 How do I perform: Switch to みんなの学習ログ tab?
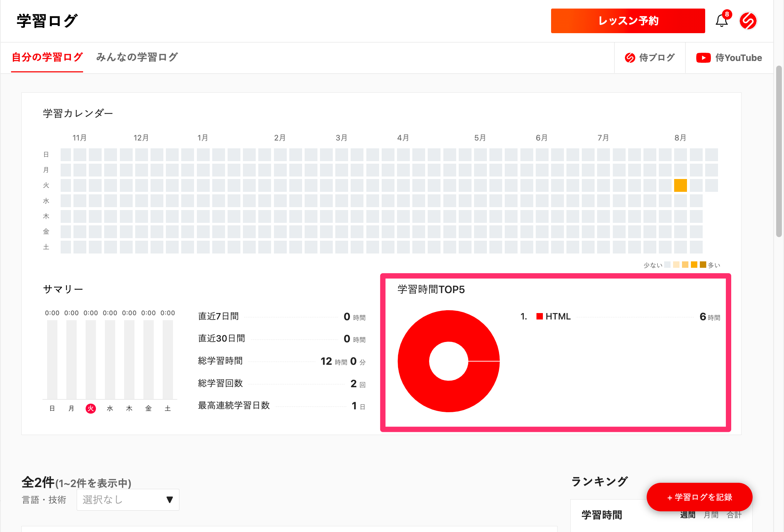click(x=137, y=57)
